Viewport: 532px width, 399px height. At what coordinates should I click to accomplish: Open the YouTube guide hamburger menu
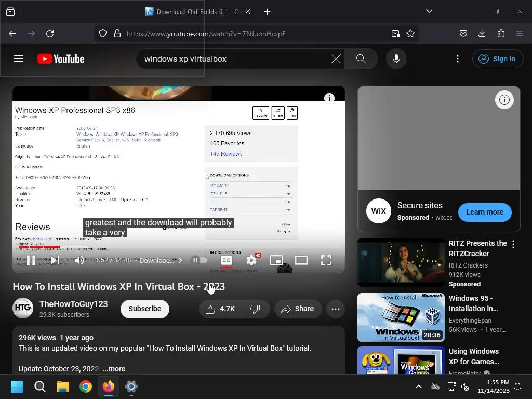(19, 59)
